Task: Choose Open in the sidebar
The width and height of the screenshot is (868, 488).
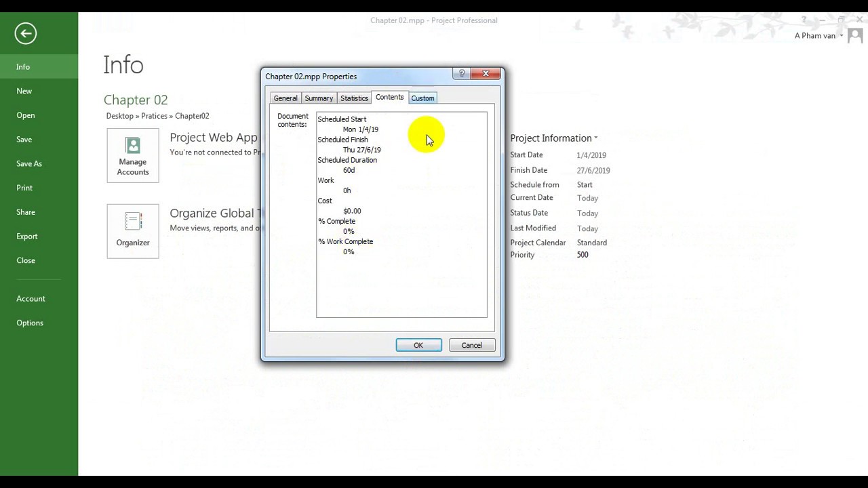Action: coord(39,115)
